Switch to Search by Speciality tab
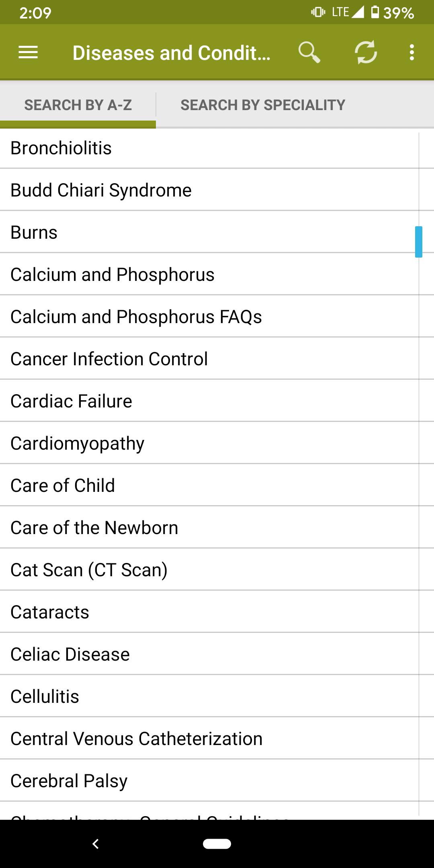 (263, 105)
